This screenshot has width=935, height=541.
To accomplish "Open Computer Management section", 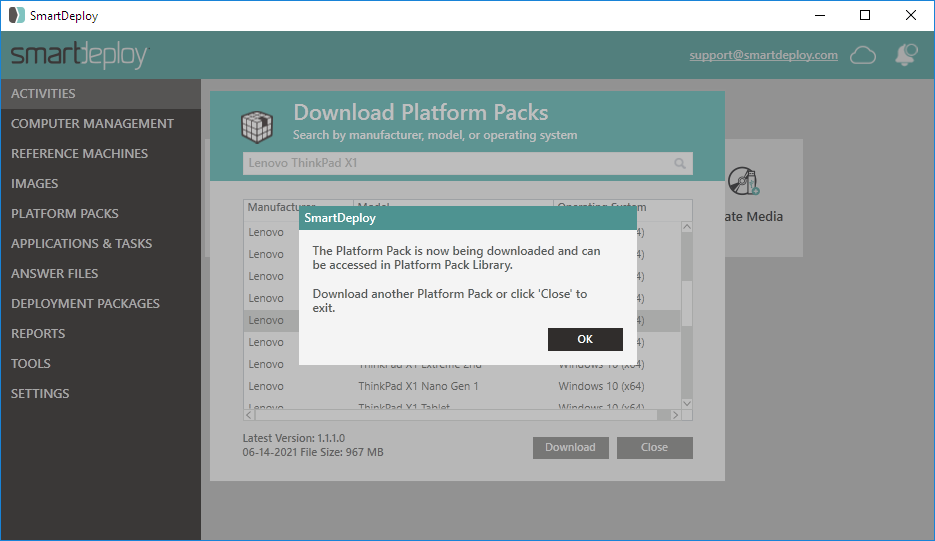I will pyautogui.click(x=92, y=124).
